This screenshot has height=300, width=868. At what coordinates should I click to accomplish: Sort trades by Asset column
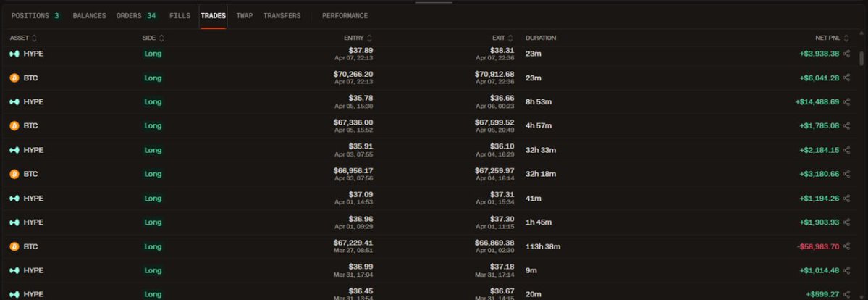[34, 38]
